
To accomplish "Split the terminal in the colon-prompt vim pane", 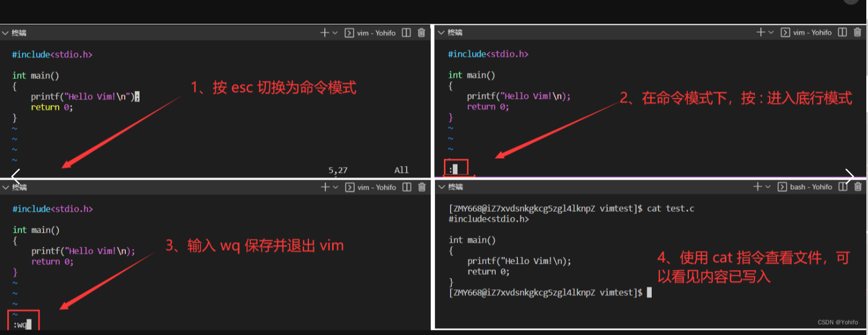I will pos(842,32).
